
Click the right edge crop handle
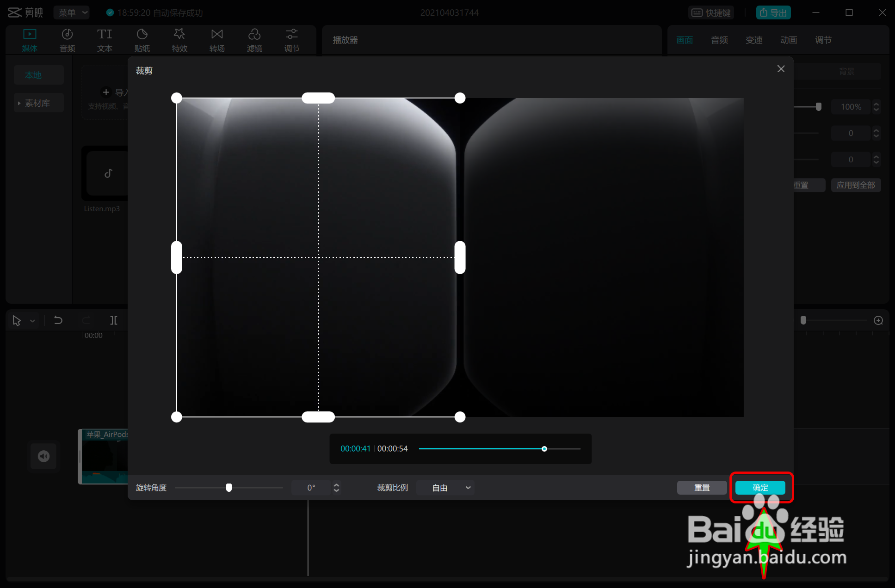tap(460, 257)
